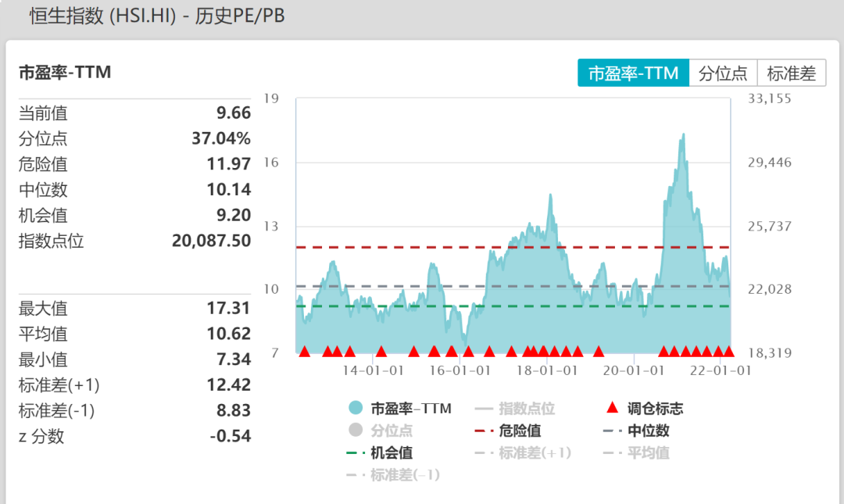This screenshot has width=844, height=504.
Task: Click the 恒生指数 (HSI.HI) title text
Action: coord(103,16)
